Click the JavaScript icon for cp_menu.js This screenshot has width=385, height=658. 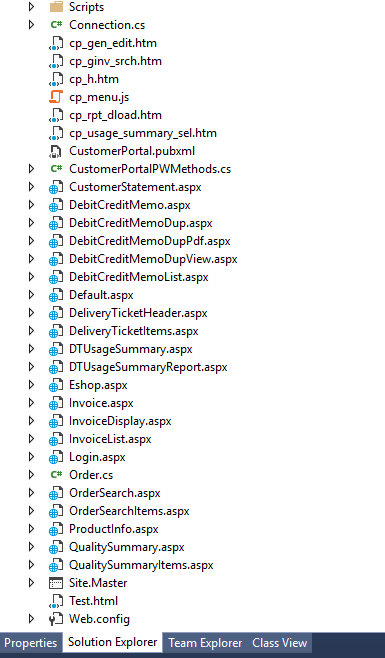click(56, 97)
